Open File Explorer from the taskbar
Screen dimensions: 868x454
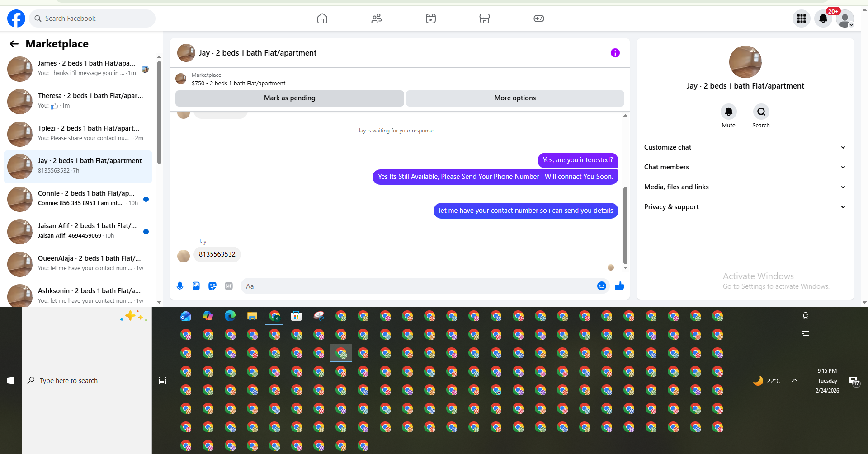[252, 316]
